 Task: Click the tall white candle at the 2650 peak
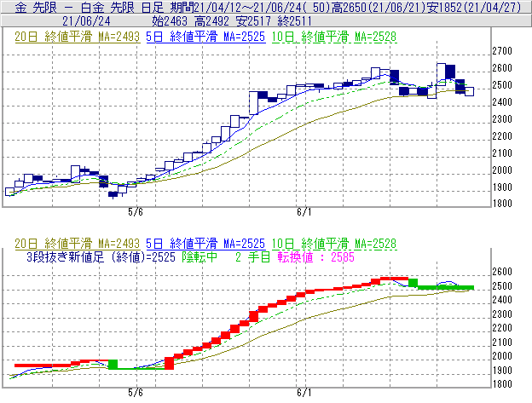(441, 75)
